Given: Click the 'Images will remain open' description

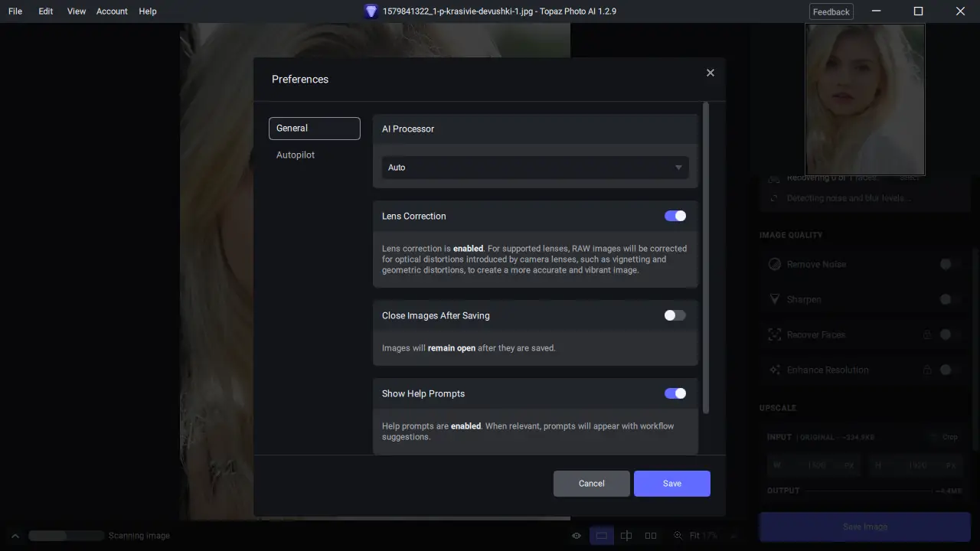Looking at the screenshot, I should coord(469,347).
